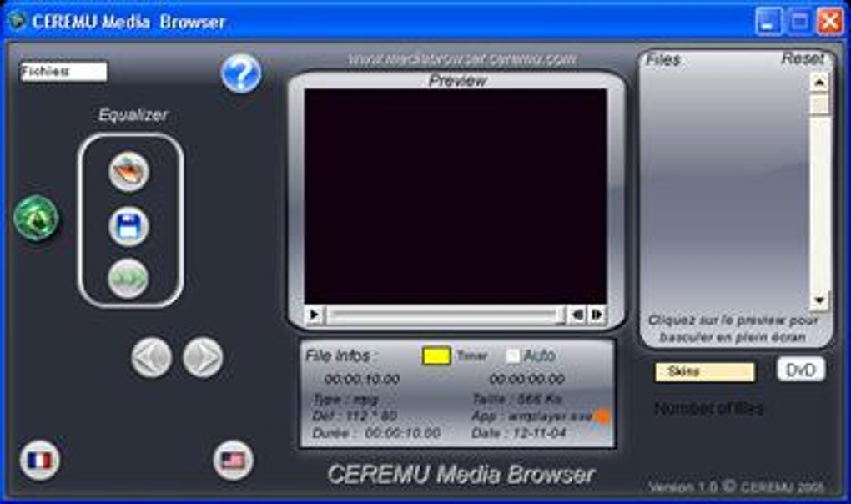Click the Files scrollbar thumb
Screen dimensions: 851x504
click(x=819, y=104)
